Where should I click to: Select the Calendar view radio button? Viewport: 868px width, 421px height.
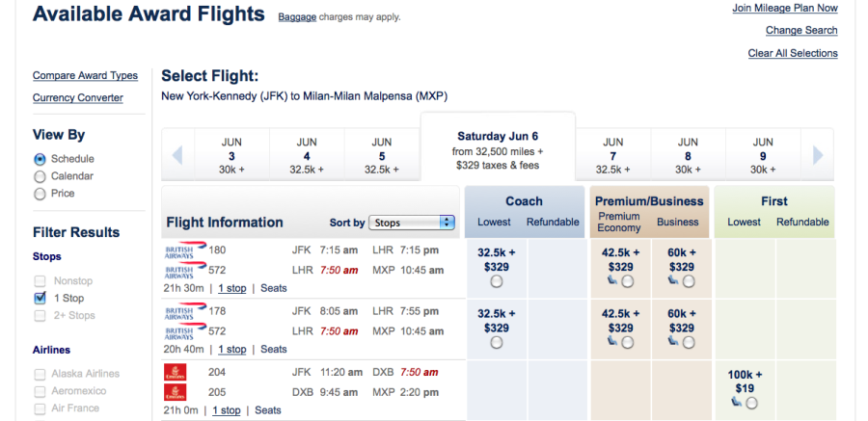[40, 176]
